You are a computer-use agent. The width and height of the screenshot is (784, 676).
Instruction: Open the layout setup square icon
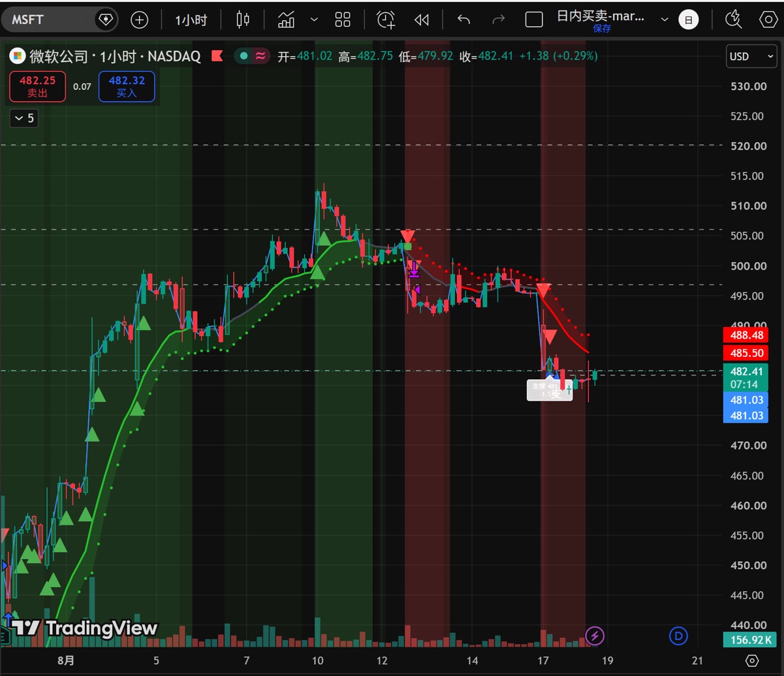coord(534,20)
